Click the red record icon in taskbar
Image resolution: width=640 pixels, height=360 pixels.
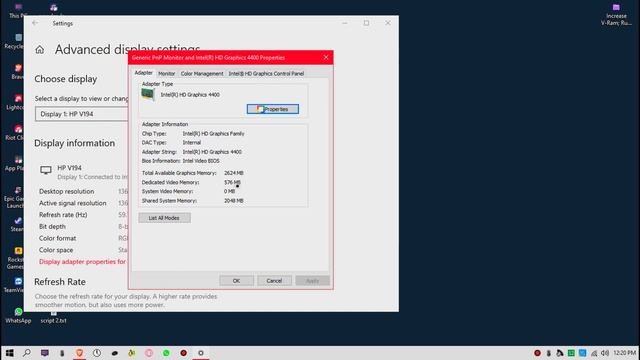[184, 353]
